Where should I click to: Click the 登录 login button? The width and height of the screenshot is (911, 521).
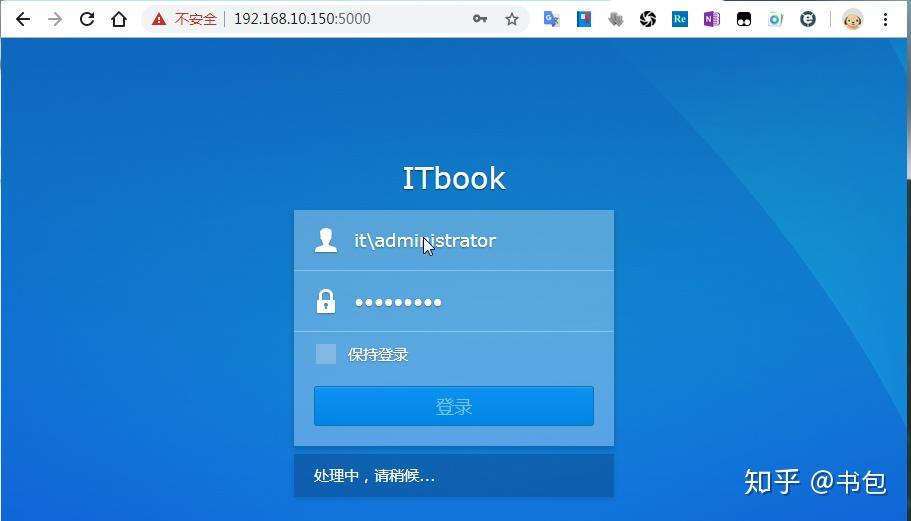pos(454,406)
